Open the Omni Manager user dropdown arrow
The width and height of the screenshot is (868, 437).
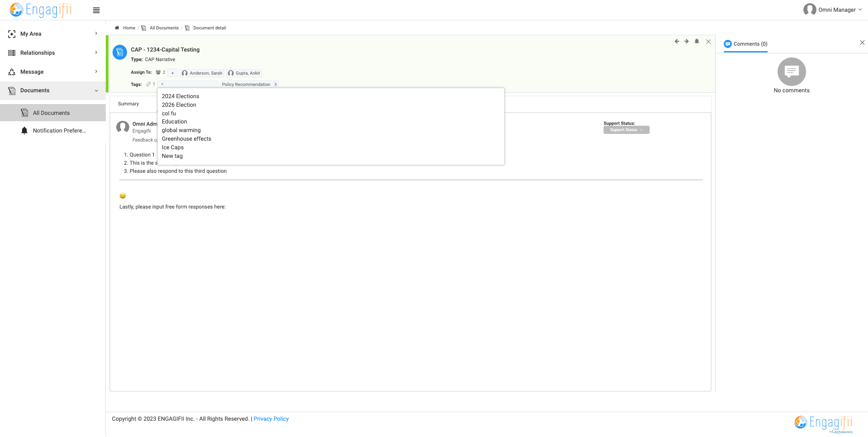tap(860, 9)
